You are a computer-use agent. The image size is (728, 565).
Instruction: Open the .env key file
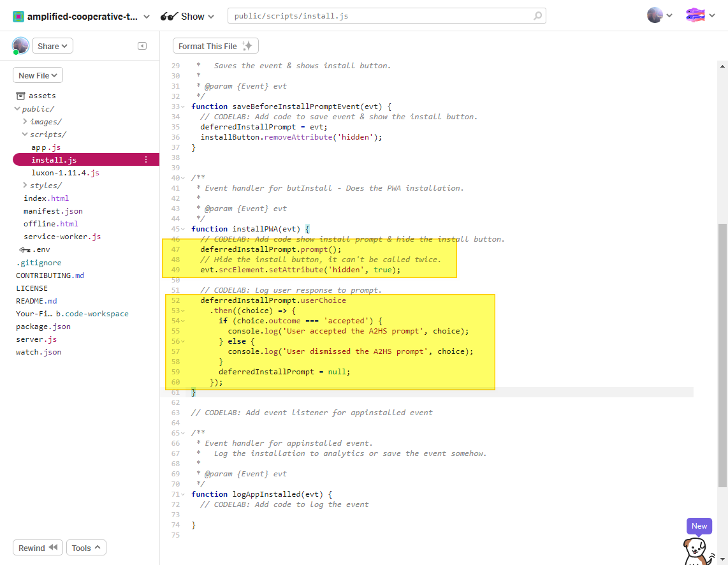(35, 249)
